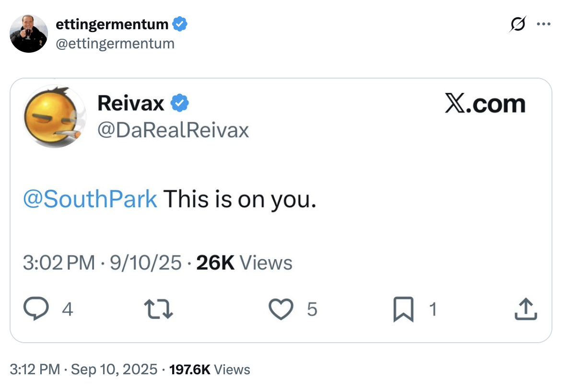Open ettingermentum display name profile link

click(112, 23)
